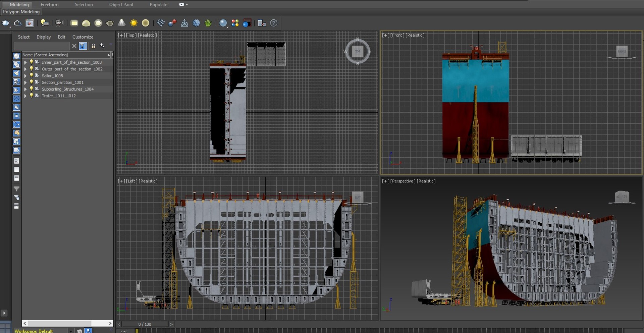Click the light lister bulb icon
Viewport: 644px width, 333px height.
click(44, 23)
